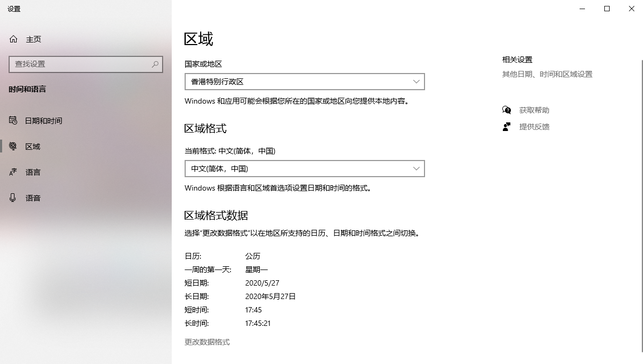Viewport: 644px width, 364px height.
Task: Open the 语音 settings page
Action: [x=86, y=198]
